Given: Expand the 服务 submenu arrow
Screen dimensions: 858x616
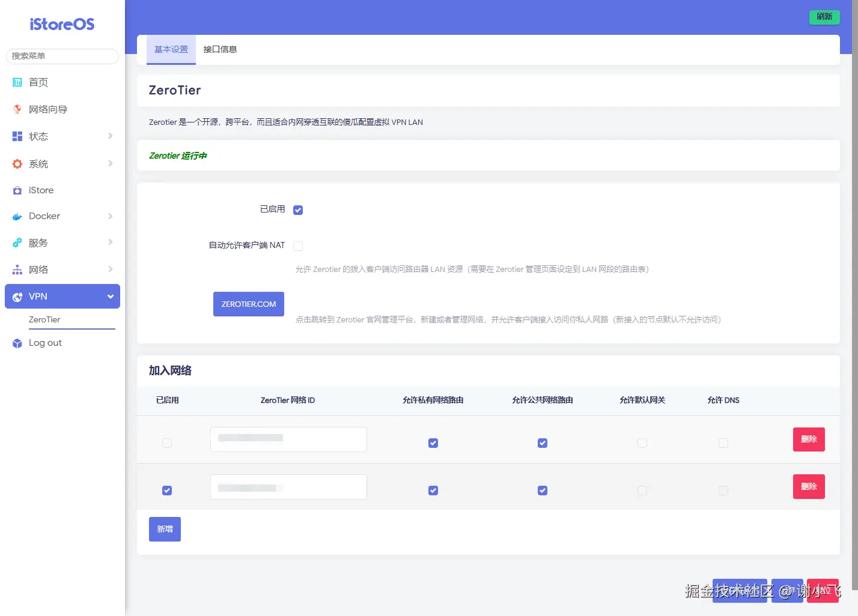Looking at the screenshot, I should [x=111, y=242].
